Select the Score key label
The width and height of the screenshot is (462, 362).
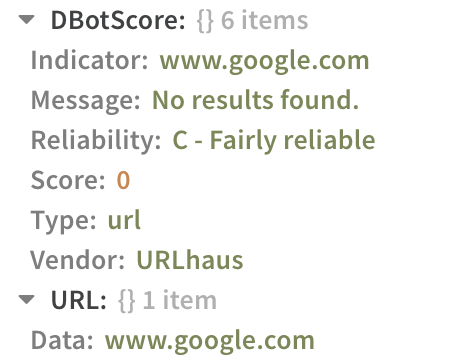coord(68,180)
